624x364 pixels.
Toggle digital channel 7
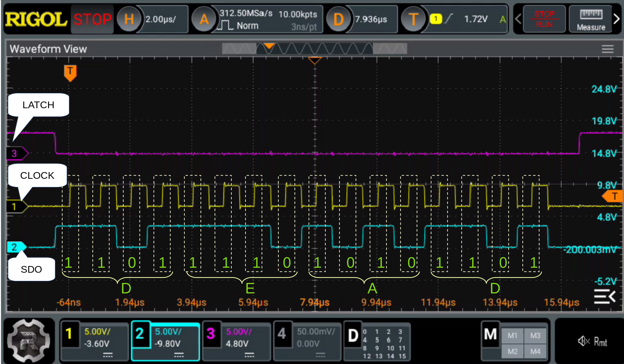[400, 340]
